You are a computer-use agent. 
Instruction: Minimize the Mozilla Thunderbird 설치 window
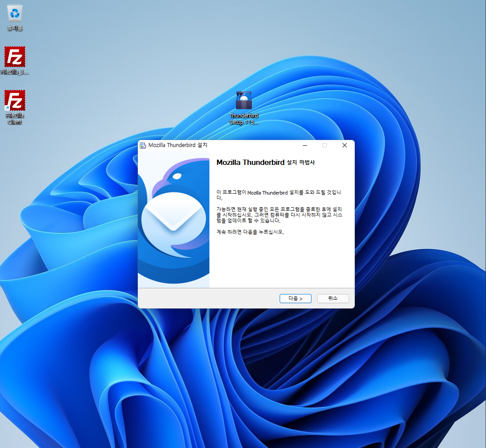click(x=305, y=145)
